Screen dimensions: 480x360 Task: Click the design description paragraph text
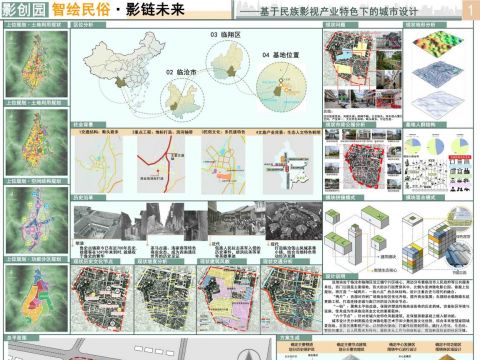[x=397, y=306]
